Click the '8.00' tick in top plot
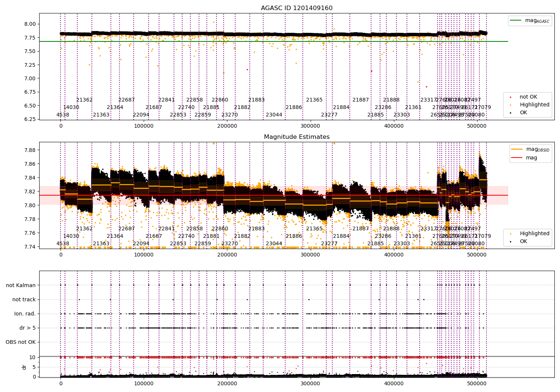Viewport: 560px width, 392px height. tap(30, 24)
